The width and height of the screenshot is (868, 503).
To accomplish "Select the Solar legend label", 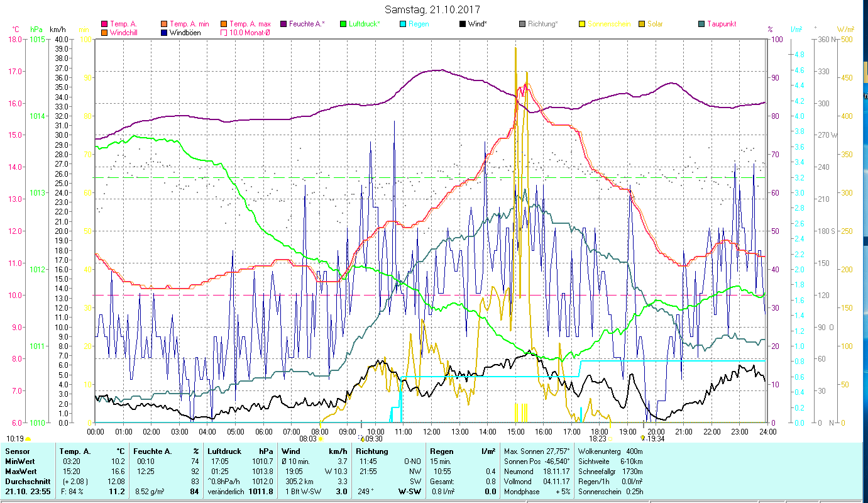I will [x=654, y=24].
